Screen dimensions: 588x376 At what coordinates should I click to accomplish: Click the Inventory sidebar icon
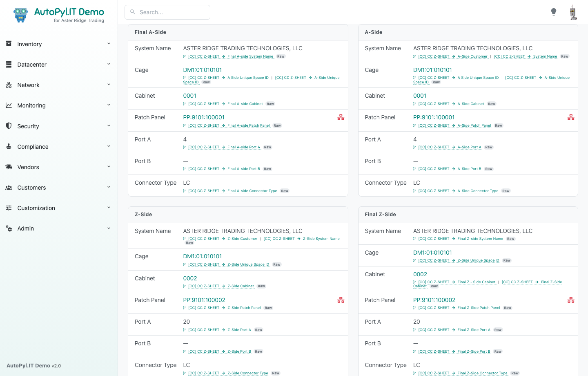pyautogui.click(x=9, y=44)
